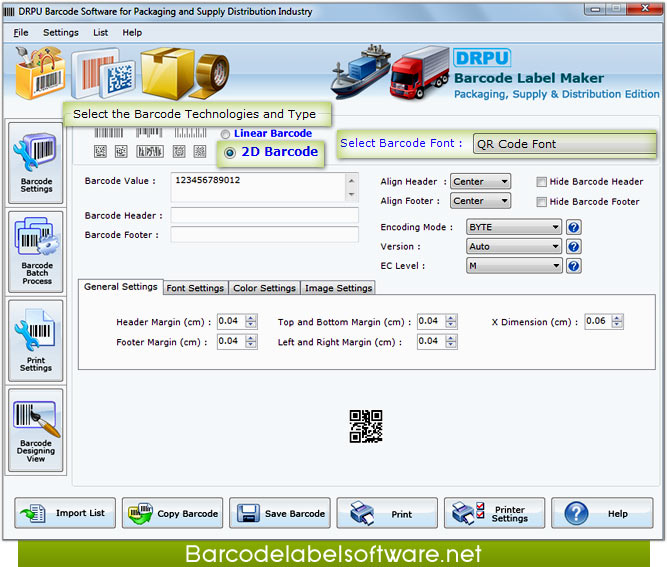Screen dimensions: 667x567
Task: Open the Barcode Settings sidebar panel
Action: coord(36,163)
